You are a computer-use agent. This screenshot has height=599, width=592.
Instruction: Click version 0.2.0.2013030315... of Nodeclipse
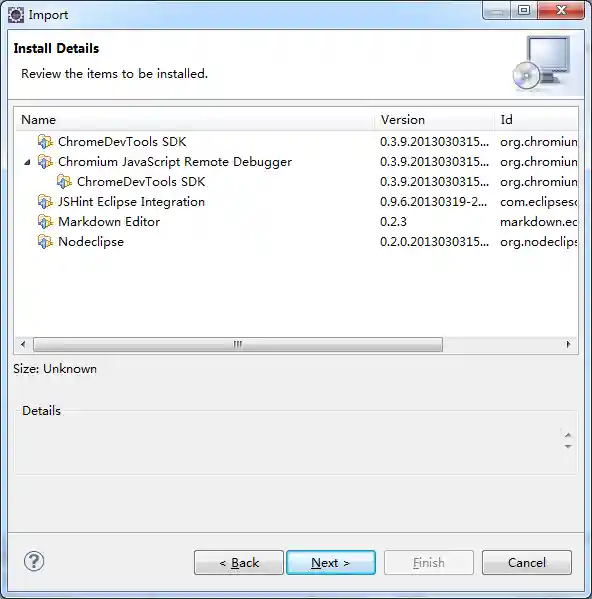[434, 242]
